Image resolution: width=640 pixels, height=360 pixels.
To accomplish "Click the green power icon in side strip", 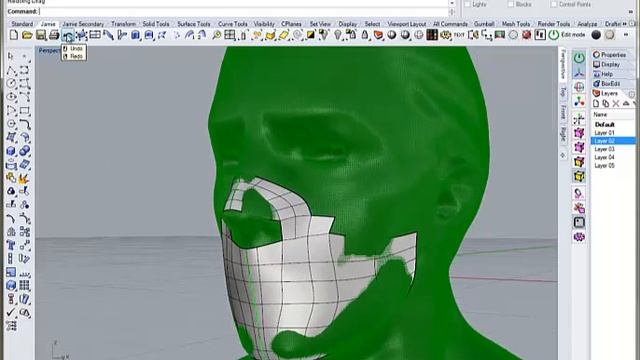I will pyautogui.click(x=579, y=58).
